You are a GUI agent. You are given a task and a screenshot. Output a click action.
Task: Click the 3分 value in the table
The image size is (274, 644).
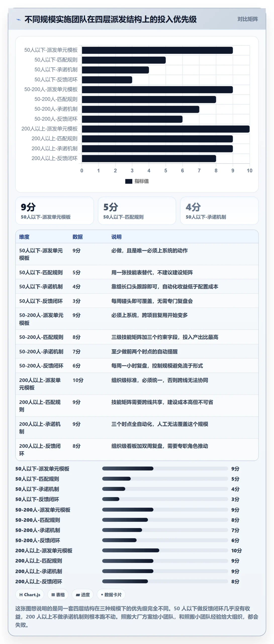(76, 301)
